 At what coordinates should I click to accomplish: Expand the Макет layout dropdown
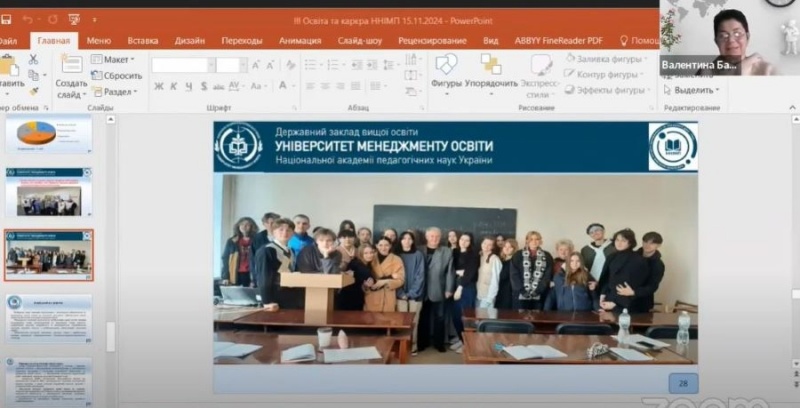[x=114, y=59]
